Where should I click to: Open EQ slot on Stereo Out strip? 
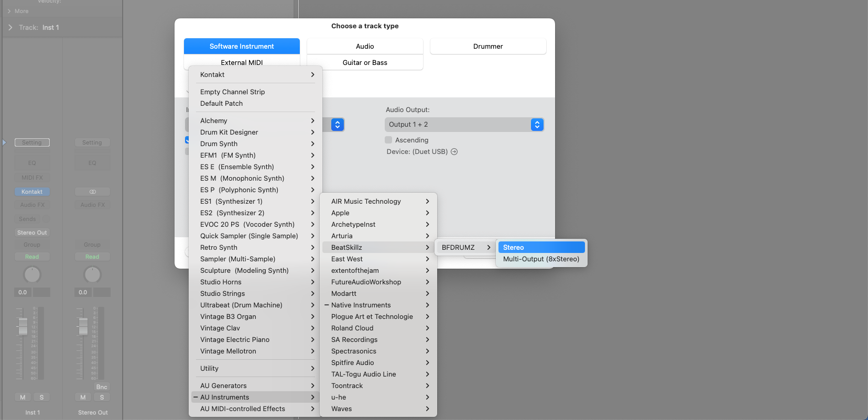92,163
